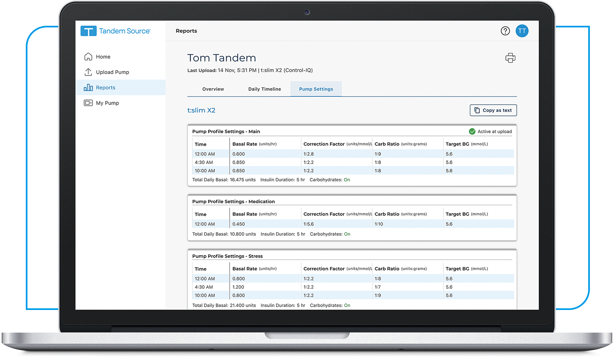The height and width of the screenshot is (364, 614).
Task: Print the report using the printer icon
Action: [x=510, y=58]
